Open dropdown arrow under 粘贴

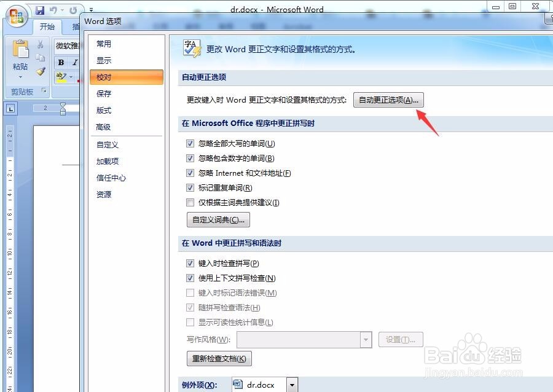coord(20,77)
